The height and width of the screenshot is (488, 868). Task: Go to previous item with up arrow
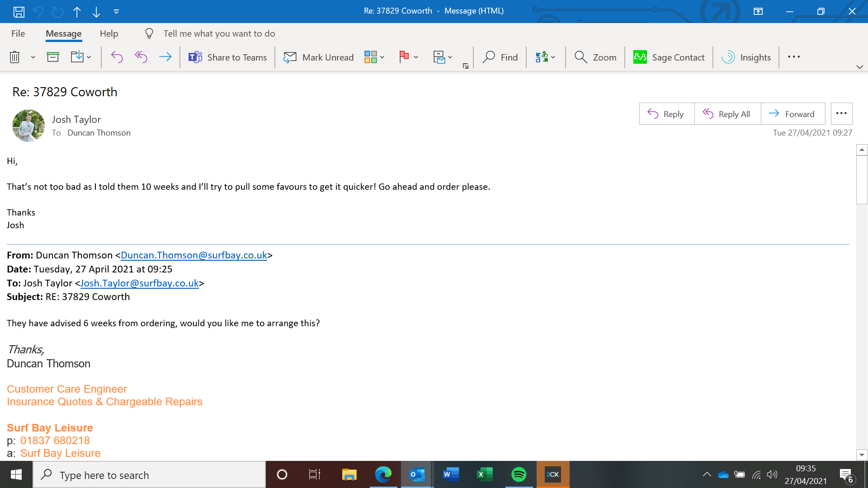click(77, 12)
